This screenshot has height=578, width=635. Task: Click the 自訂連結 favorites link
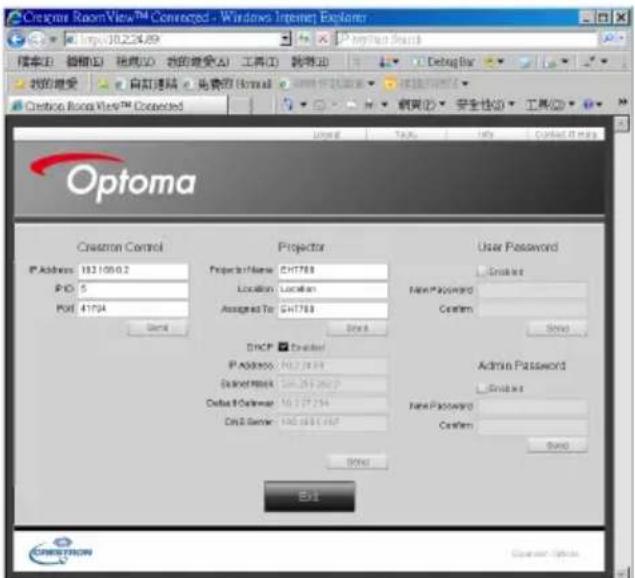147,84
